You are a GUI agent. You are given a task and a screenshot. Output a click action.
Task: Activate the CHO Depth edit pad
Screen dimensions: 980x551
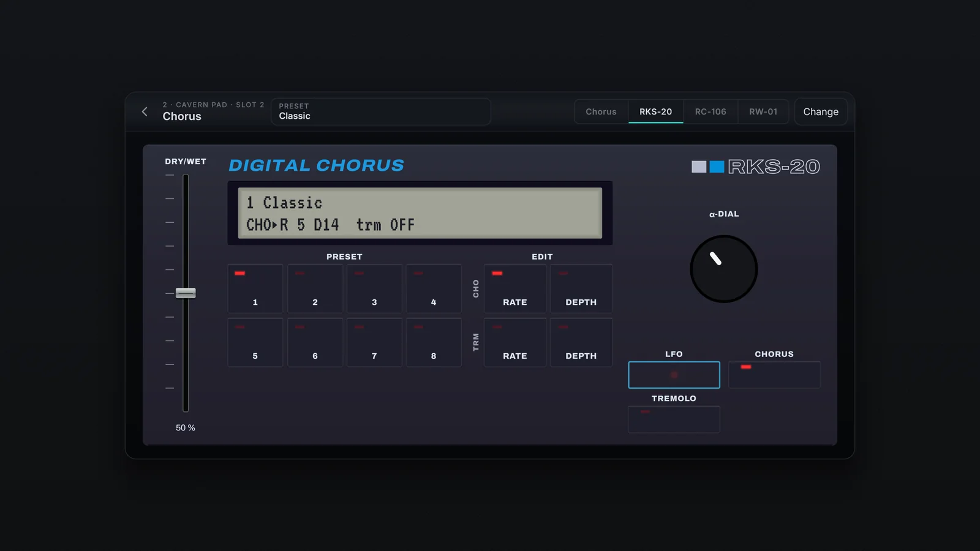click(x=581, y=289)
